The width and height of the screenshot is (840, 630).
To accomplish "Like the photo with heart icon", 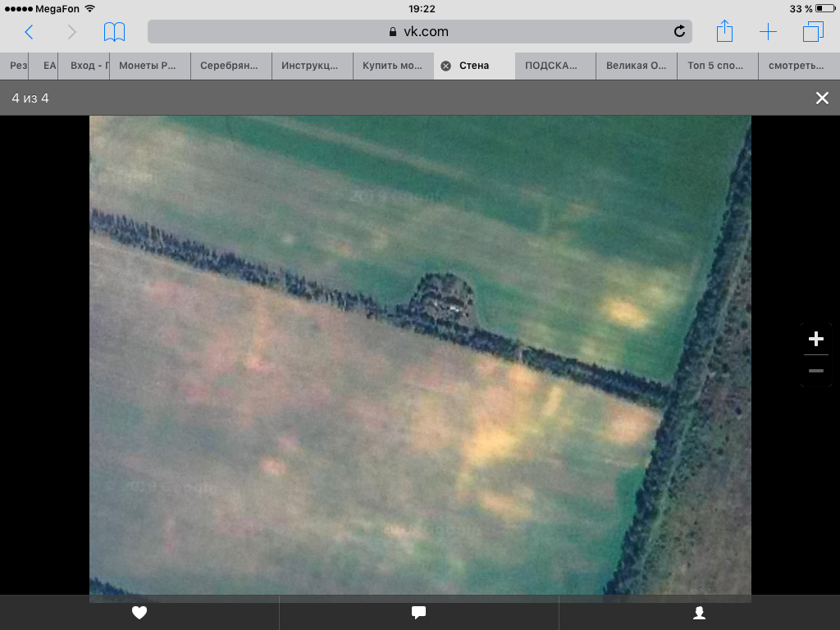I will [x=139, y=612].
